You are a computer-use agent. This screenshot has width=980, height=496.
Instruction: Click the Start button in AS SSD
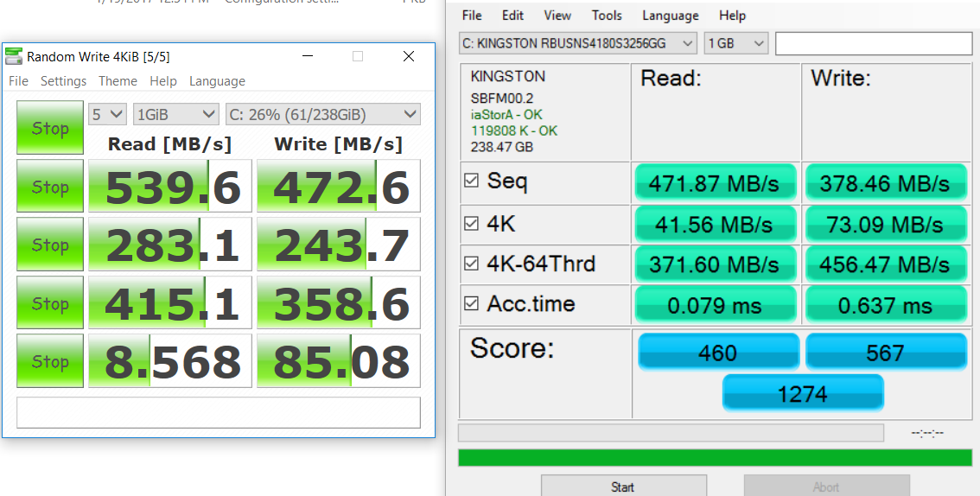623,486
